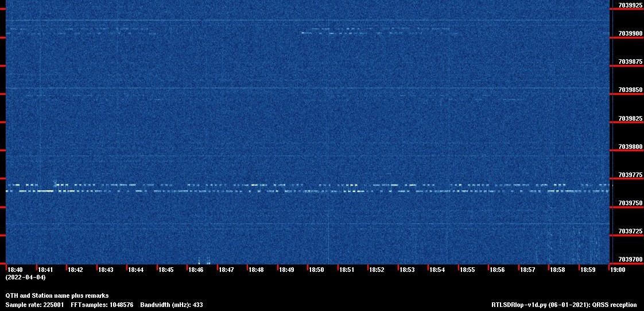Click the 19:00 time axis label
644x311 pixels.
tap(618, 270)
